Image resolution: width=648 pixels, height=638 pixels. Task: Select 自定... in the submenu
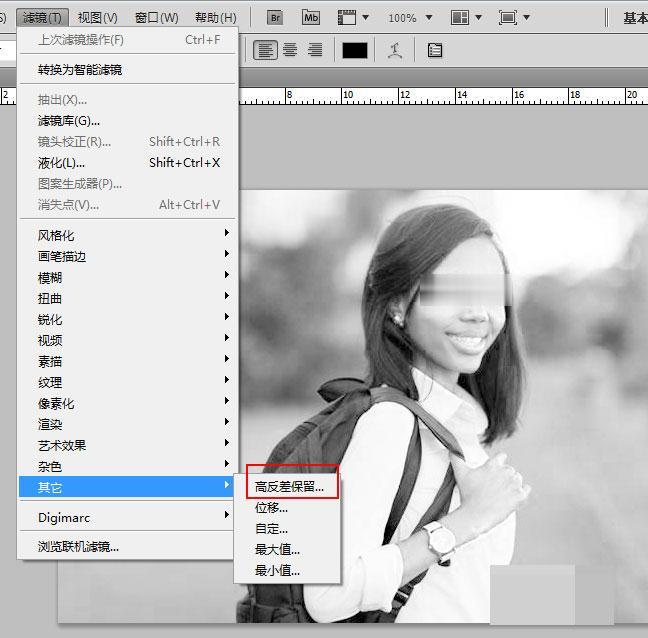click(x=288, y=528)
